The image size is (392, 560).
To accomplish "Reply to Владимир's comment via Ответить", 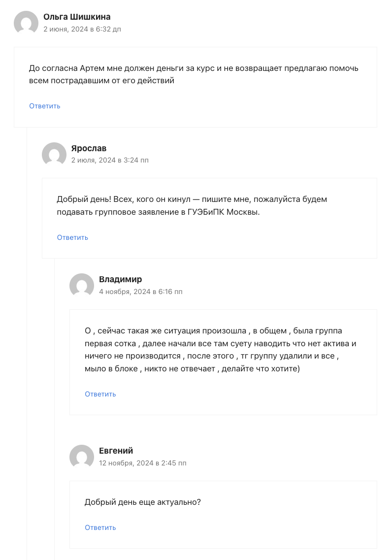I will point(100,395).
